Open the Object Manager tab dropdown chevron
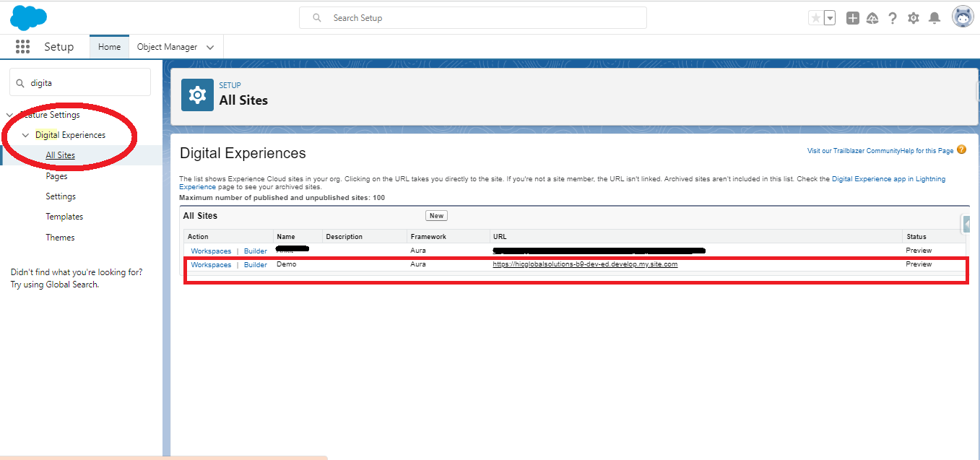 (x=210, y=47)
